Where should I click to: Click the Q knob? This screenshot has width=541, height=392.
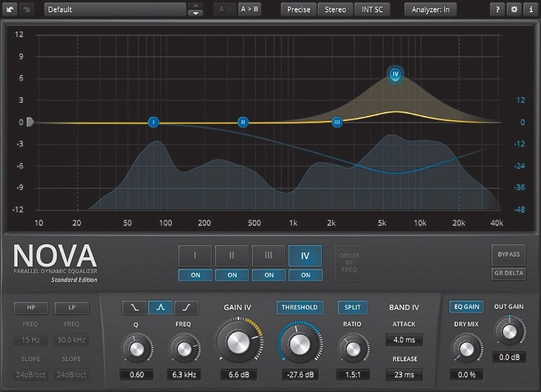136,349
